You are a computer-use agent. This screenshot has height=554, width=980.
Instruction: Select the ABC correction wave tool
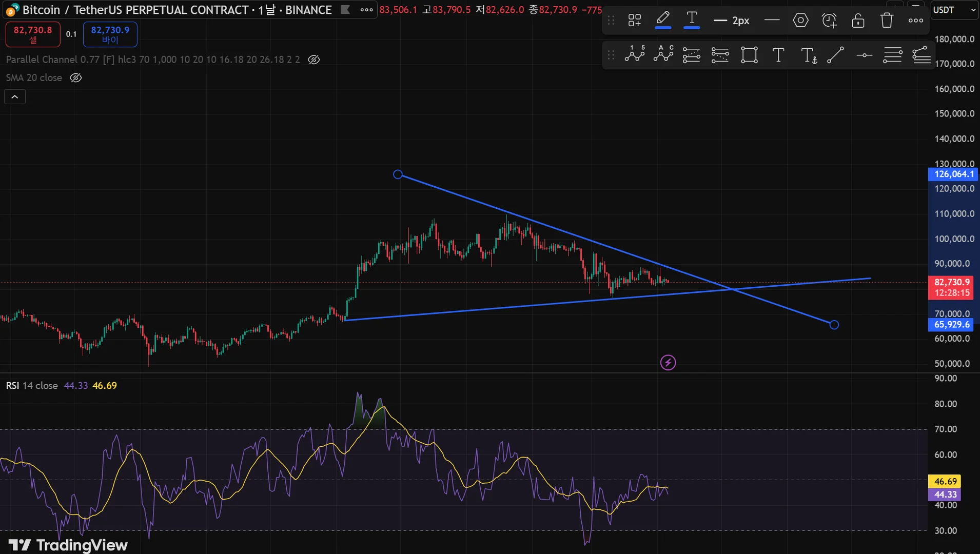pos(663,54)
